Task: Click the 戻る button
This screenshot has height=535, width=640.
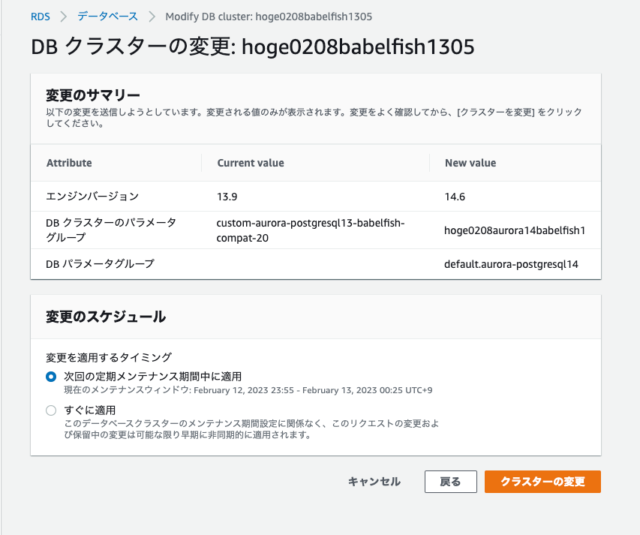Action: point(451,482)
